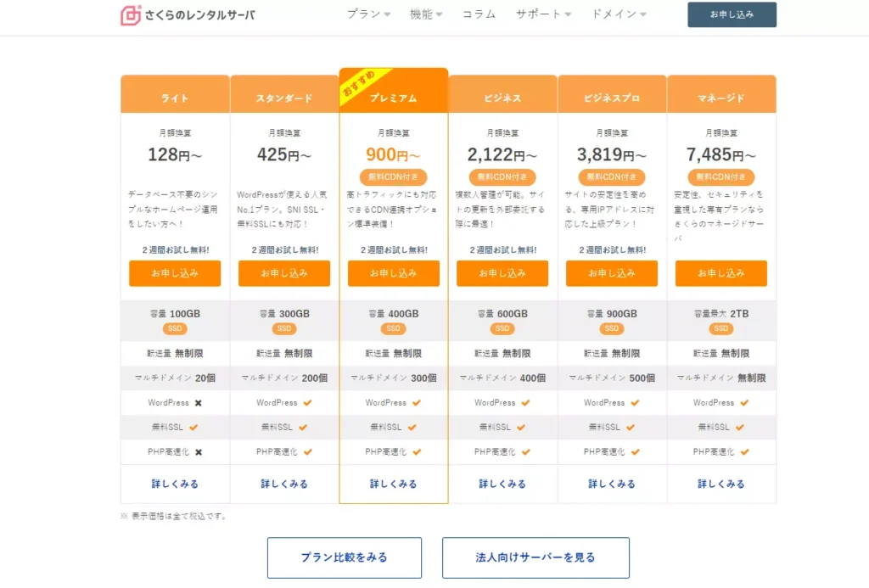Click the ライト plan header
This screenshot has height=588, width=869.
pos(175,94)
